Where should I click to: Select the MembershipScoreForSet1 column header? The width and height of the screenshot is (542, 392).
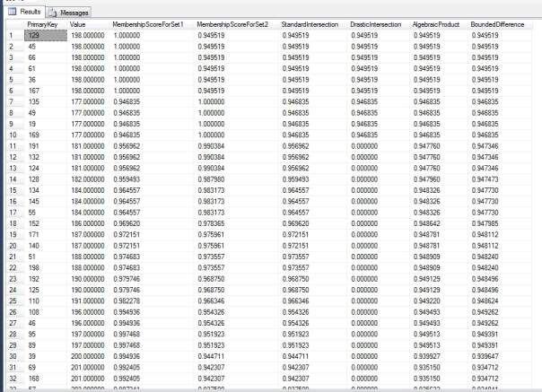(152, 24)
